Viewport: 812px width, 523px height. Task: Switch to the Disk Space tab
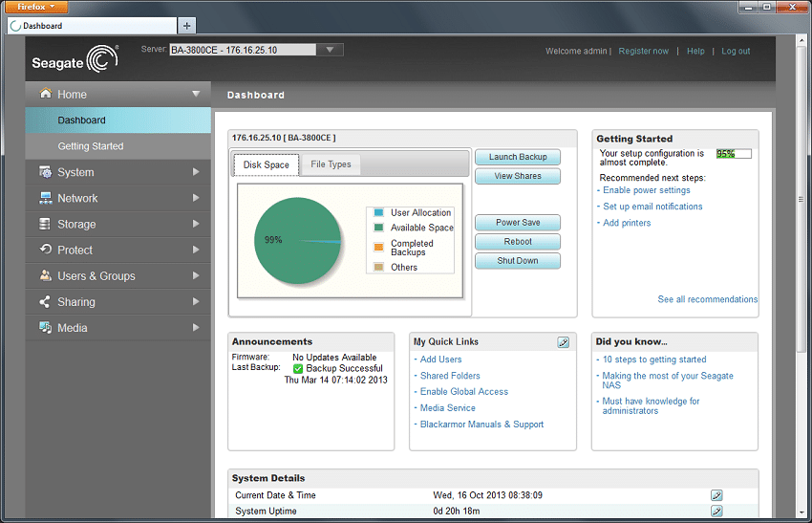(267, 164)
